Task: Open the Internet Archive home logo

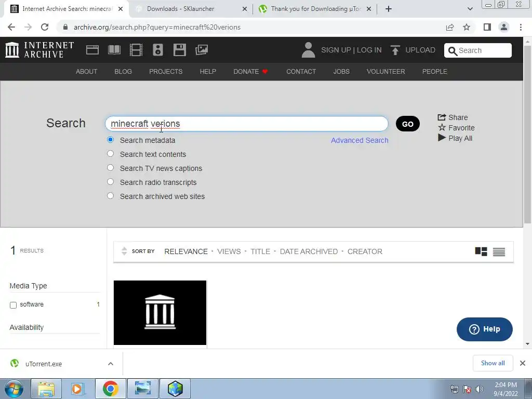Action: point(39,50)
